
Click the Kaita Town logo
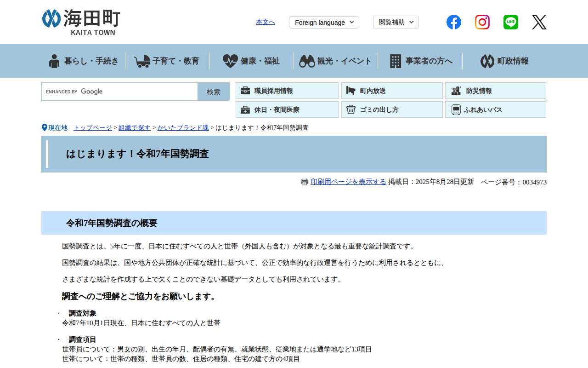(x=80, y=21)
